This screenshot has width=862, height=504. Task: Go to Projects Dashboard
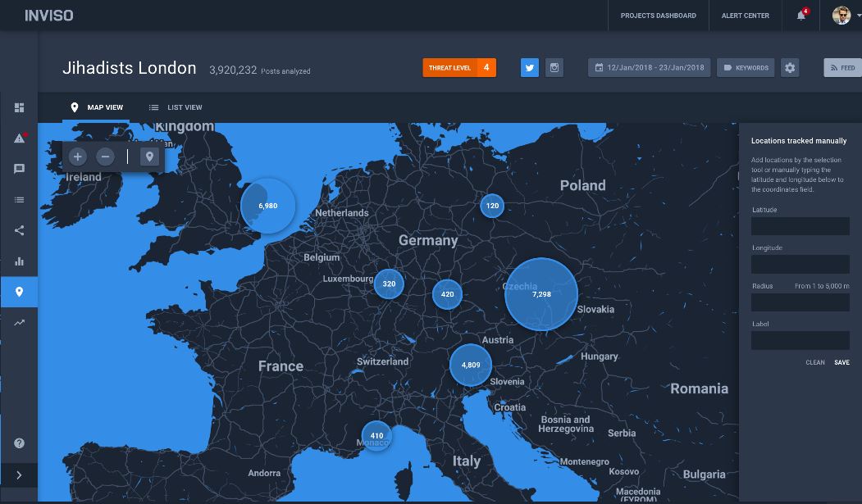point(658,16)
